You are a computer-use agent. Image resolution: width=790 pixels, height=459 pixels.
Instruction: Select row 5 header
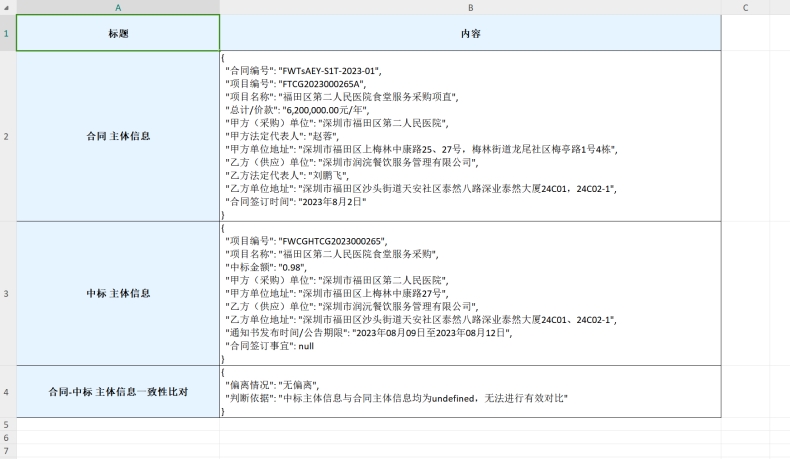(7, 424)
